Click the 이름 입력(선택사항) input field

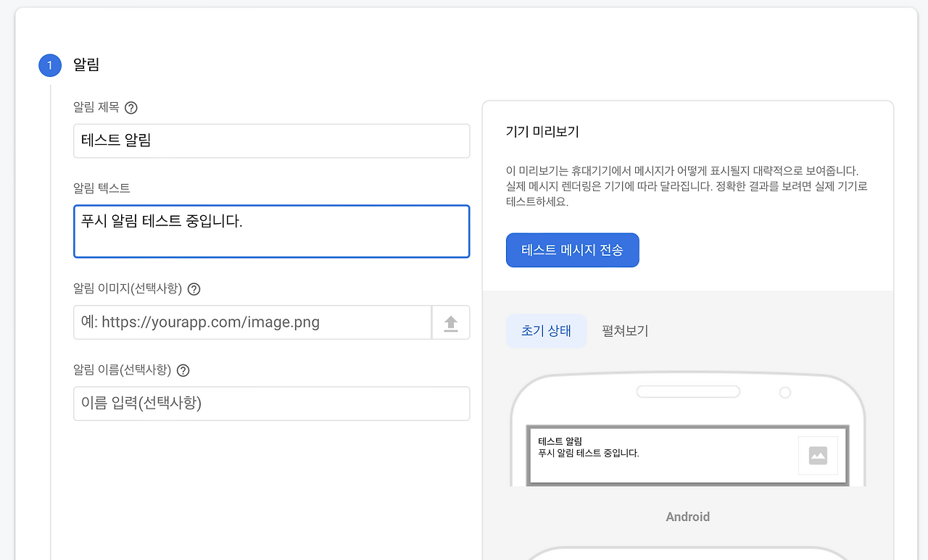(271, 404)
